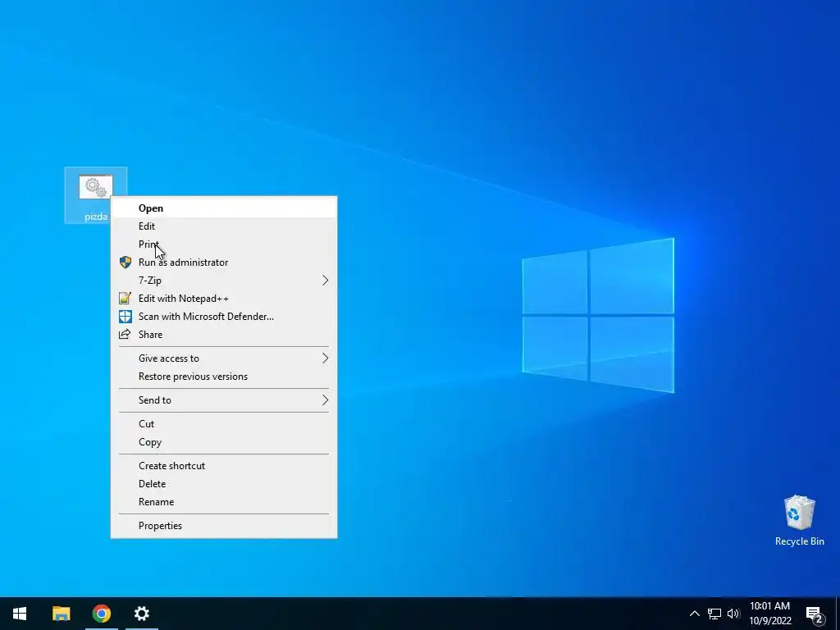Choose Copy from the context menu
Image resolution: width=840 pixels, height=630 pixels.
(224, 442)
